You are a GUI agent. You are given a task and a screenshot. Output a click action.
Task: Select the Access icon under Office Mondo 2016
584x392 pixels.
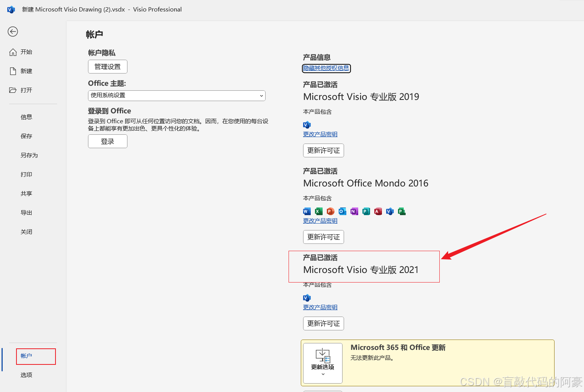coord(378,211)
